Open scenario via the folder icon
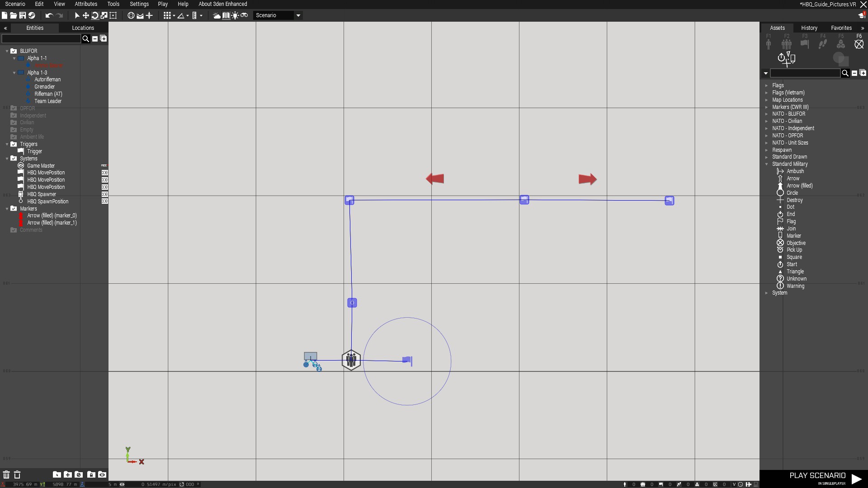The image size is (868, 488). click(14, 15)
